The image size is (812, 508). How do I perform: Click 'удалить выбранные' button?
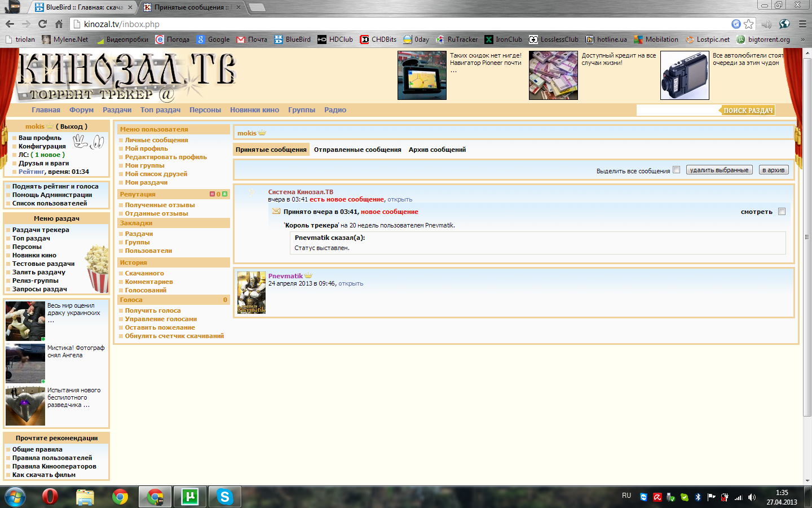(x=720, y=170)
